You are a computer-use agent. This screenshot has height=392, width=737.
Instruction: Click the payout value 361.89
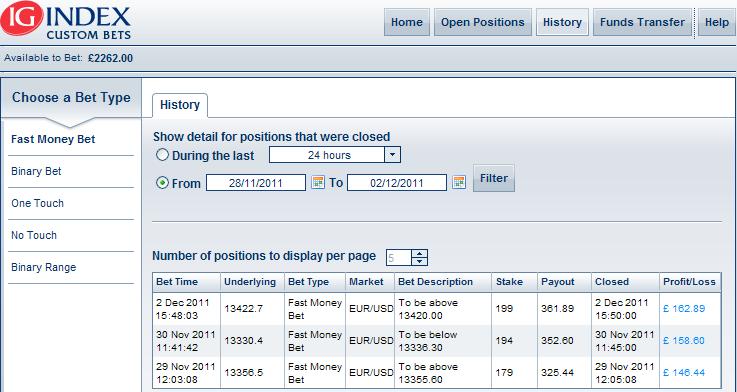pyautogui.click(x=557, y=309)
